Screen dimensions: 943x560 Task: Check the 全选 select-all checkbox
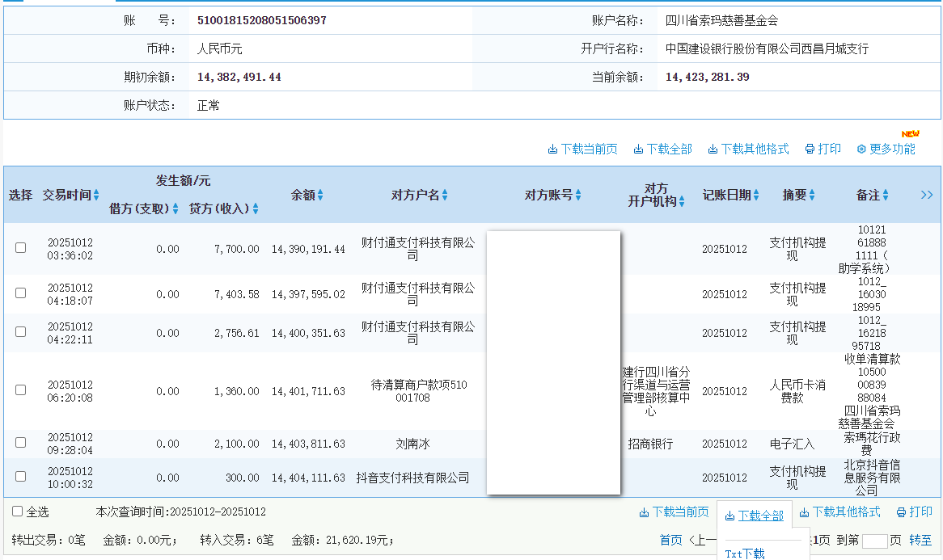[17, 512]
